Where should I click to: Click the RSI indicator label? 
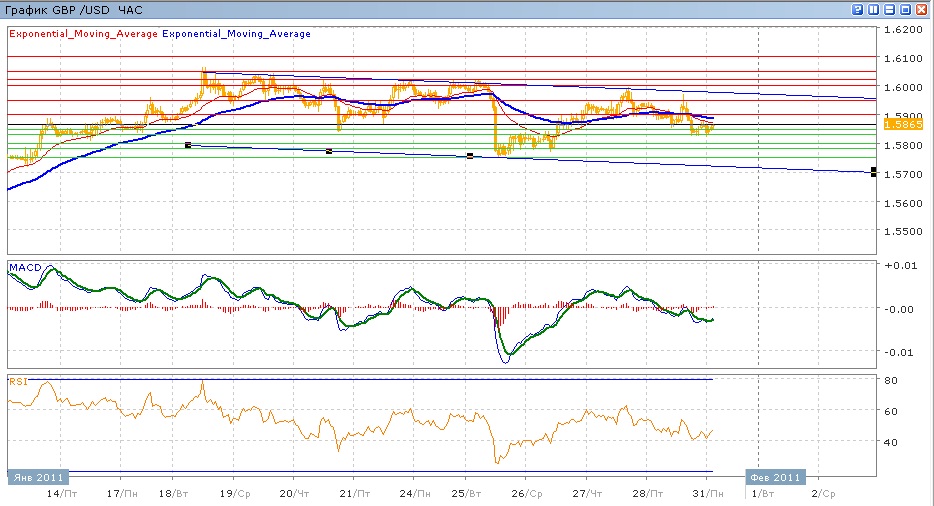18,381
